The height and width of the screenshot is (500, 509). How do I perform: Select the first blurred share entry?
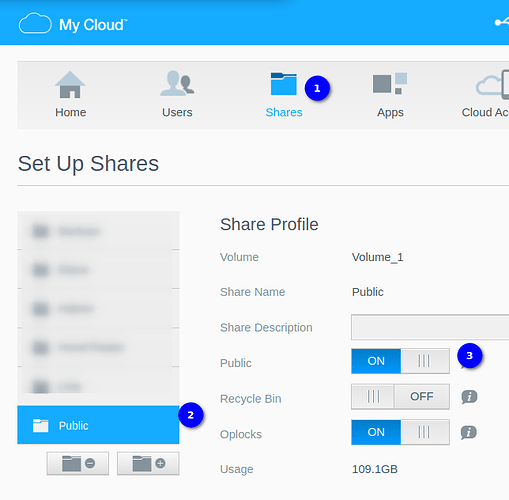coord(98,231)
